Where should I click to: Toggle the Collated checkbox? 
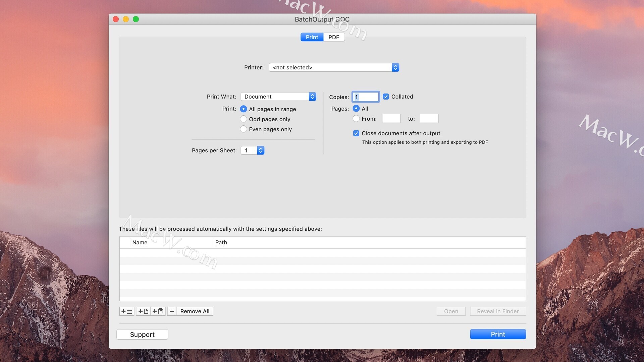pos(386,97)
